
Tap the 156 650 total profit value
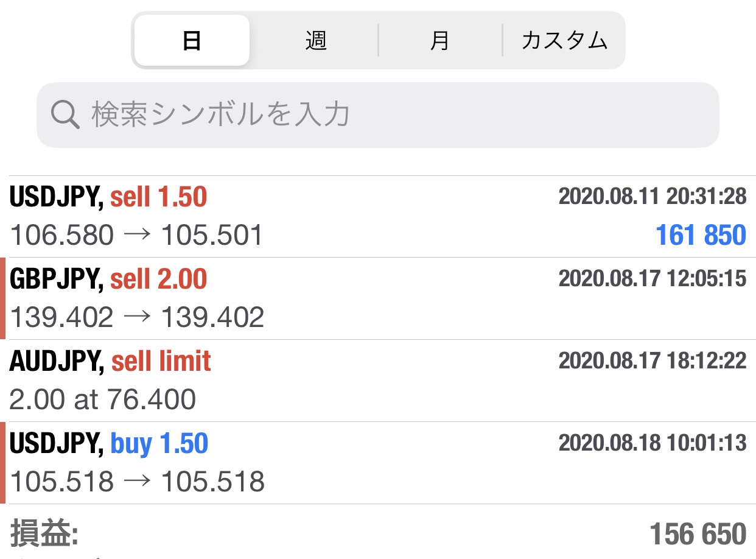pos(698,534)
